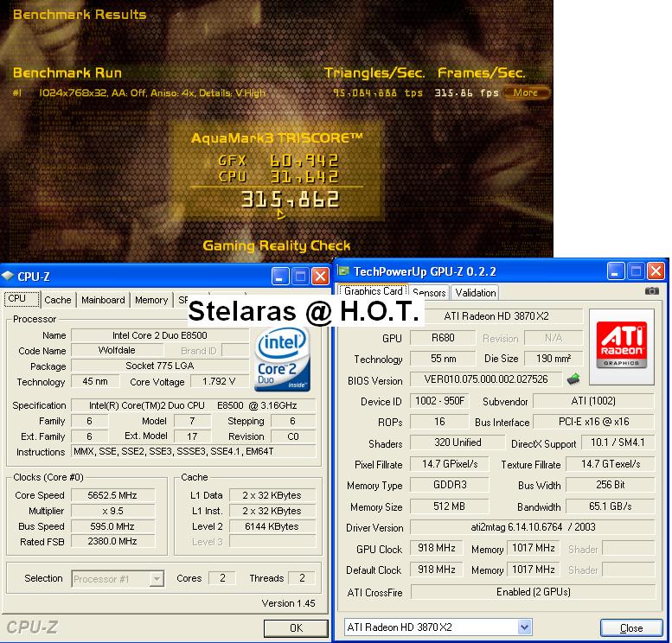Close the CPU-Z window

(x=320, y=277)
